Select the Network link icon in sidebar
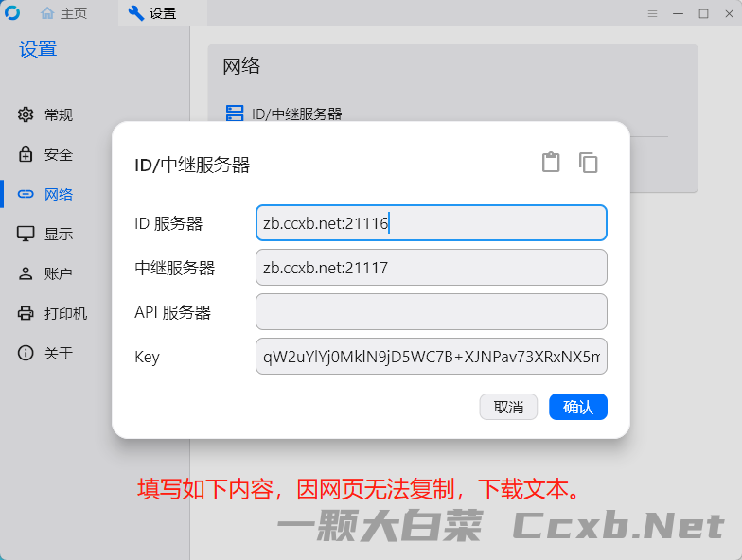742x560 pixels. point(26,194)
